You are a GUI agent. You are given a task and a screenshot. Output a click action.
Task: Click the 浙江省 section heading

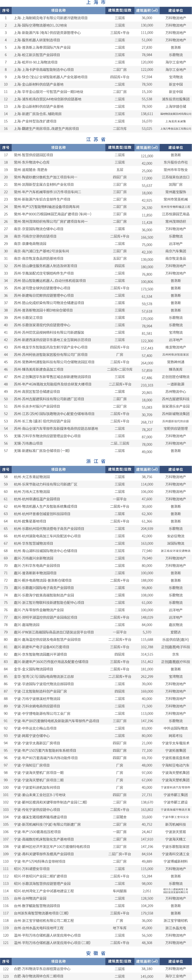(x=96, y=462)
